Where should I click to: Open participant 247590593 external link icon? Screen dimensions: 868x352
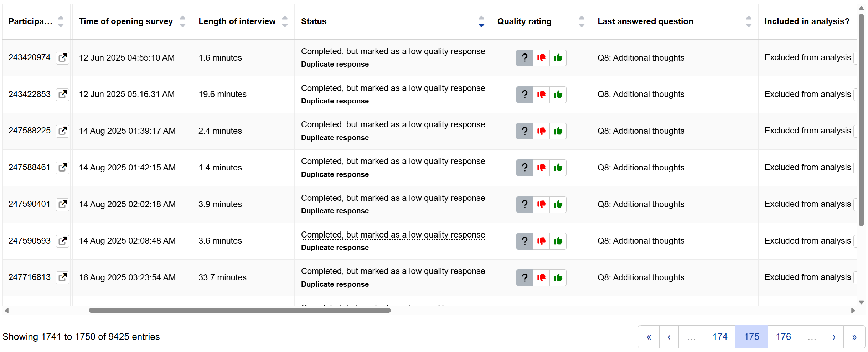[x=63, y=241]
